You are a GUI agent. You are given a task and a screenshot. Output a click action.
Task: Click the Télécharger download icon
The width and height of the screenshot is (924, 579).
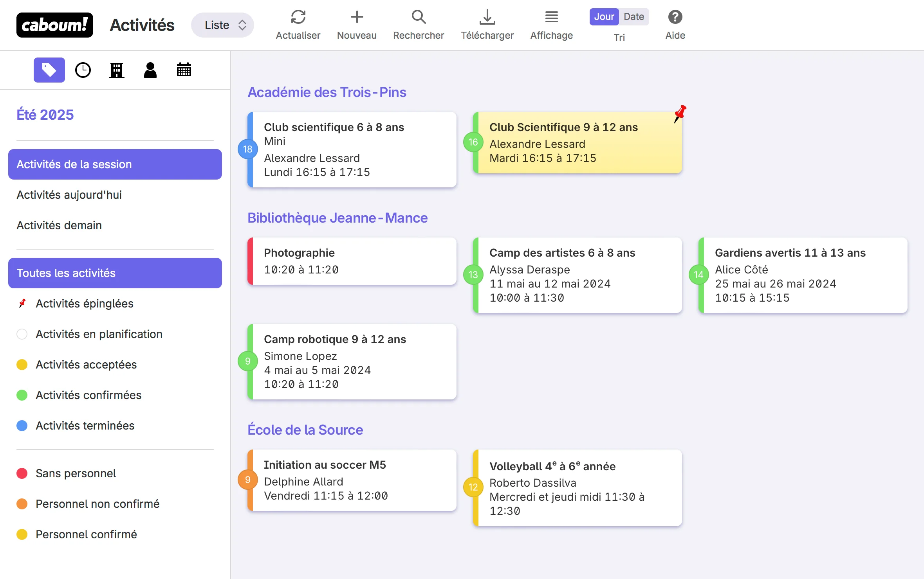[x=487, y=17]
